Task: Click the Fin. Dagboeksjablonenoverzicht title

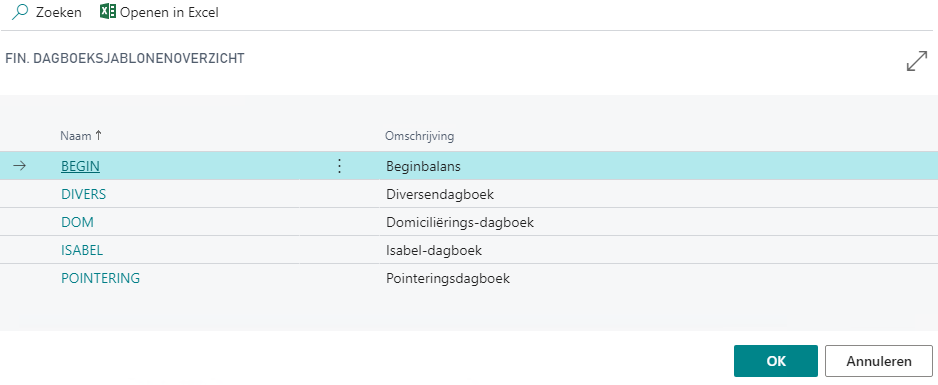Action: click(124, 59)
